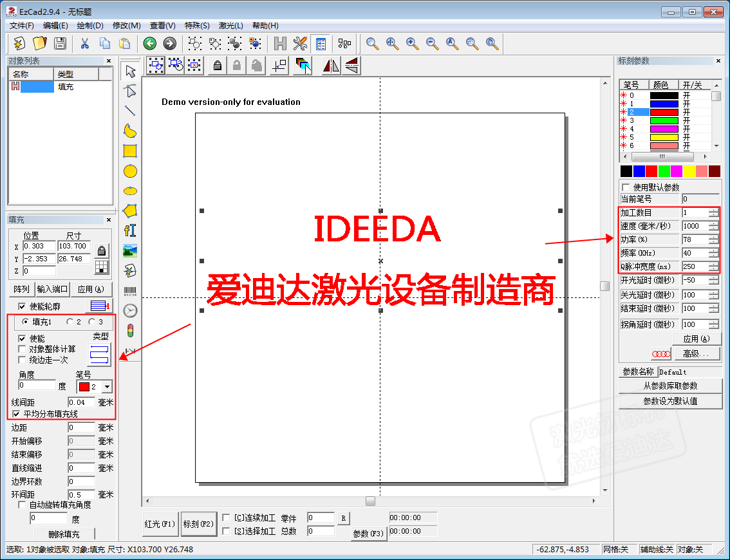Image resolution: width=730 pixels, height=560 pixels.
Task: Click the Open file folder icon
Action: [39, 44]
